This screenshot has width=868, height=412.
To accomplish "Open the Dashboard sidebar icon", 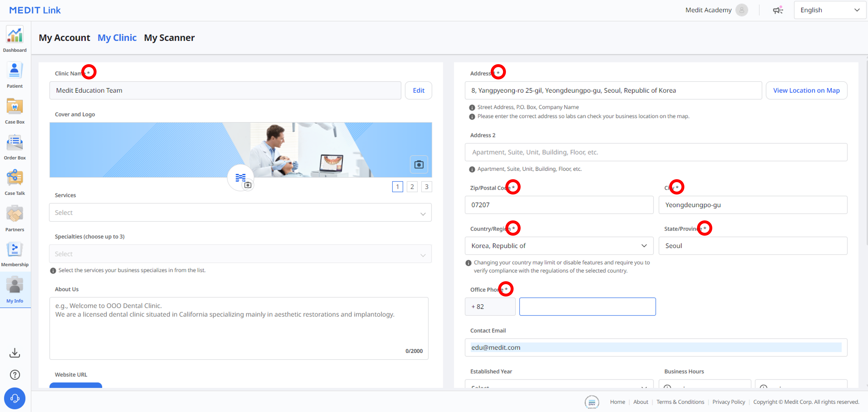I will tap(15, 35).
